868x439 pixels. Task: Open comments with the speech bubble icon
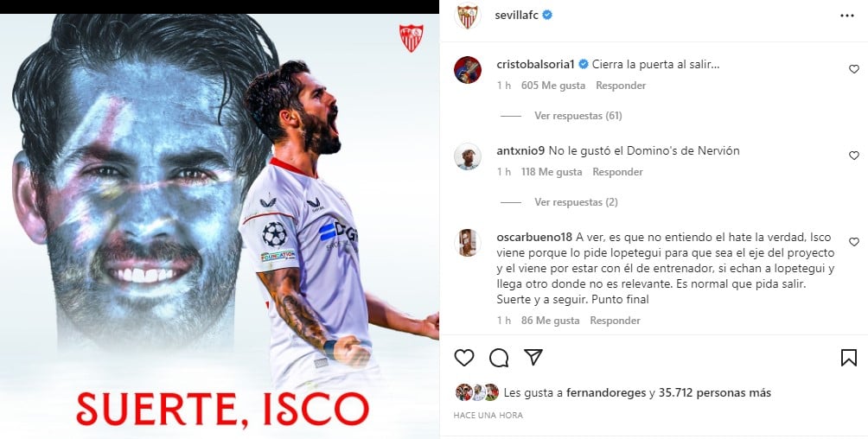pyautogui.click(x=499, y=358)
